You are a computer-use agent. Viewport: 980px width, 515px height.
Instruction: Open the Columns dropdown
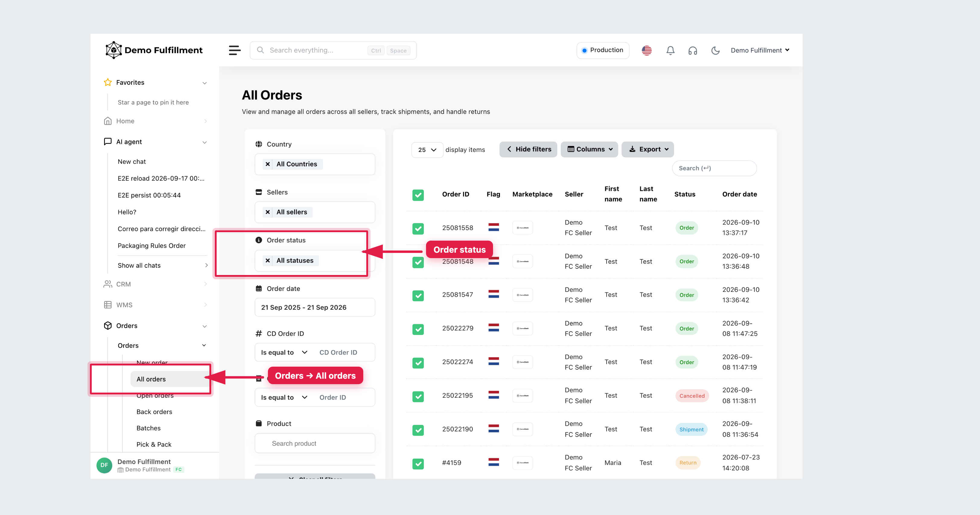589,149
